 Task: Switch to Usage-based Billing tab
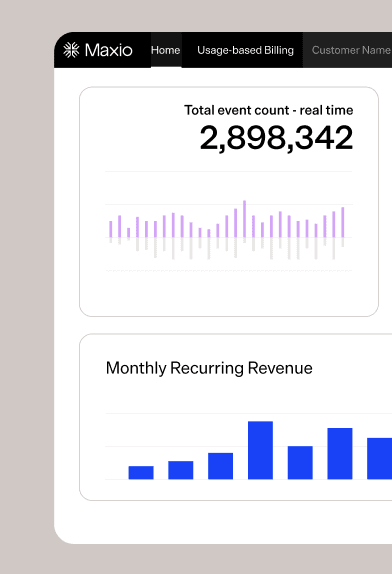click(245, 50)
